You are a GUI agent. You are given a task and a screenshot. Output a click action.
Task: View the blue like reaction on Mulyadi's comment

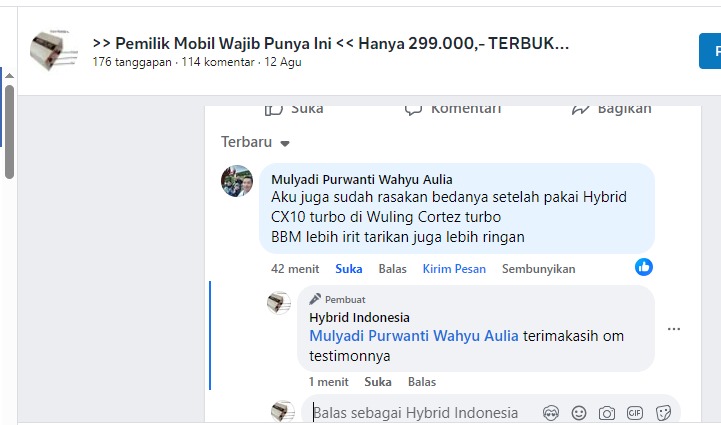[644, 267]
